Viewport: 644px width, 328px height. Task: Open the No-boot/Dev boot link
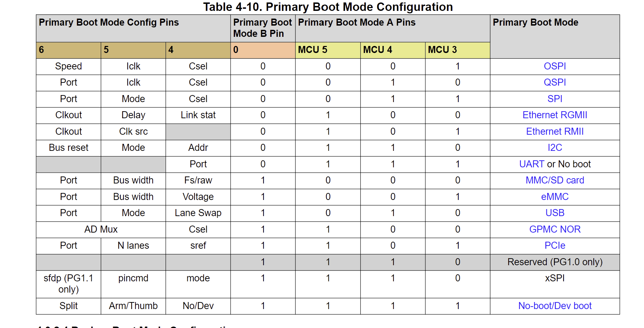click(555, 306)
